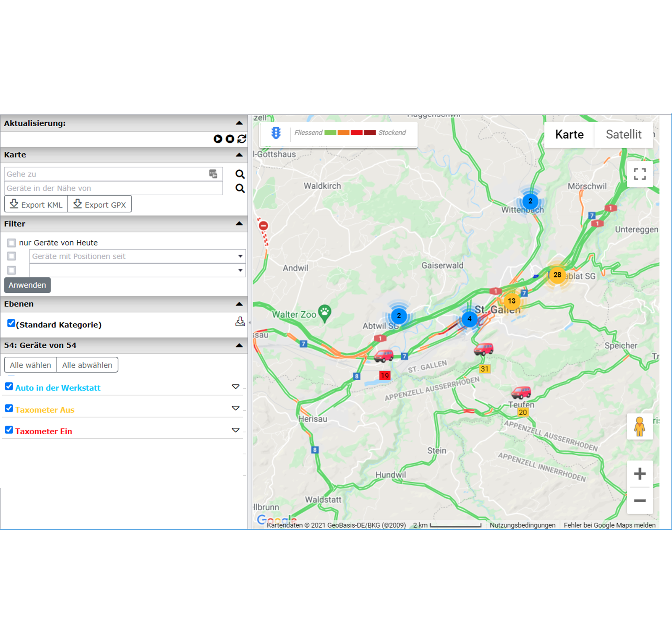Collapse the Karte section
Viewport: 672px width, 643px height.
click(240, 155)
